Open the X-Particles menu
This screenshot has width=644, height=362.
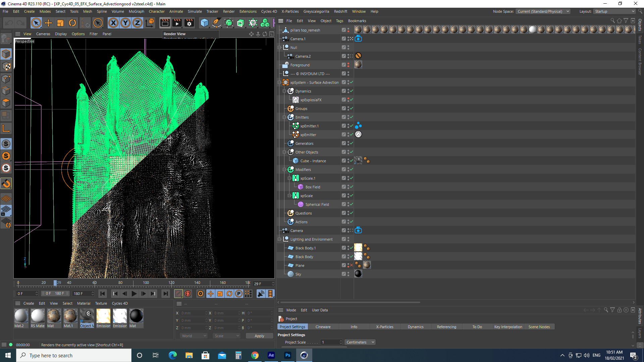(290, 11)
